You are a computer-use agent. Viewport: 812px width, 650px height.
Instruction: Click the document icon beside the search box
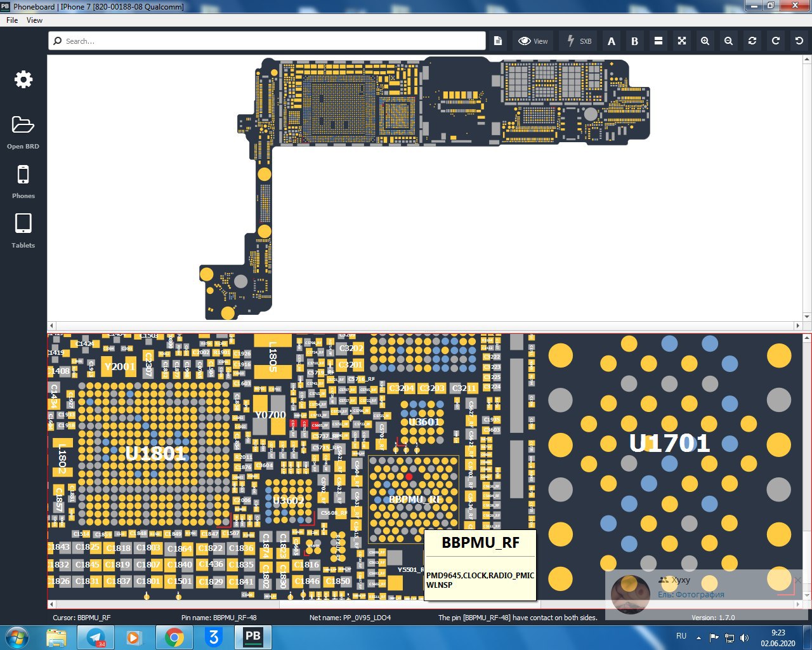coord(498,41)
